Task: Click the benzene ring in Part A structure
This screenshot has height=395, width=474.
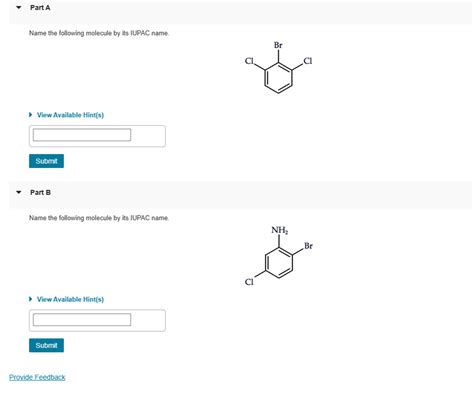Action: point(279,78)
